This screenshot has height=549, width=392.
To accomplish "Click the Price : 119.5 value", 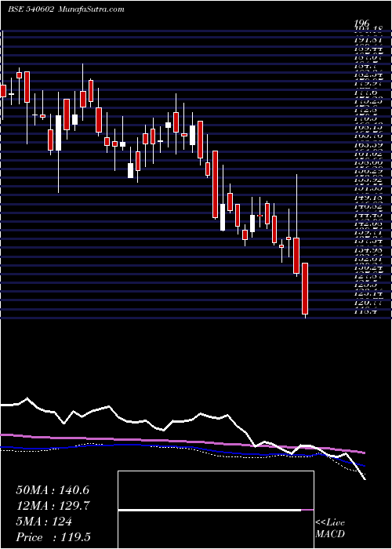I will point(54,537).
